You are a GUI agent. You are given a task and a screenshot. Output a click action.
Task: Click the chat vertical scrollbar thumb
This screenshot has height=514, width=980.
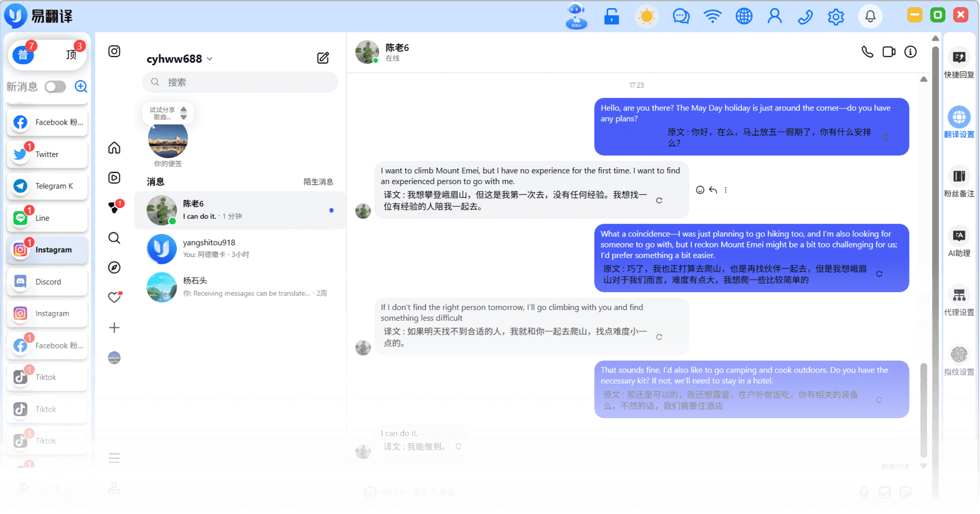(923, 410)
